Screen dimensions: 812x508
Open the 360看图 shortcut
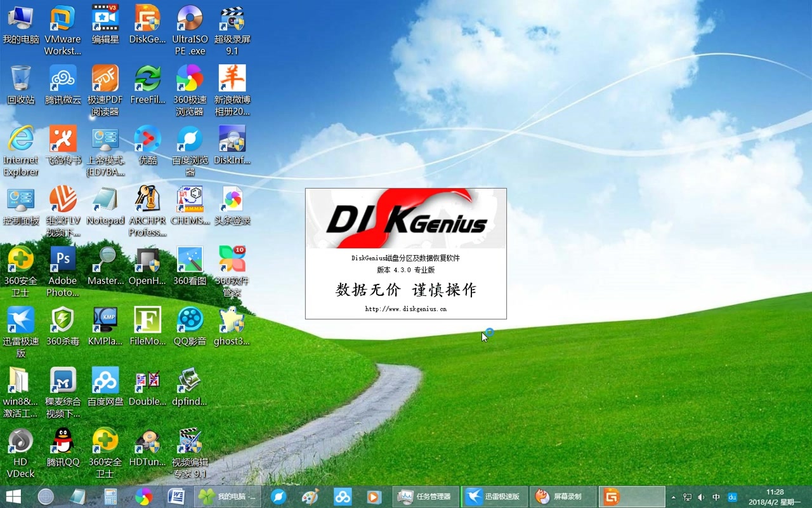point(190,265)
